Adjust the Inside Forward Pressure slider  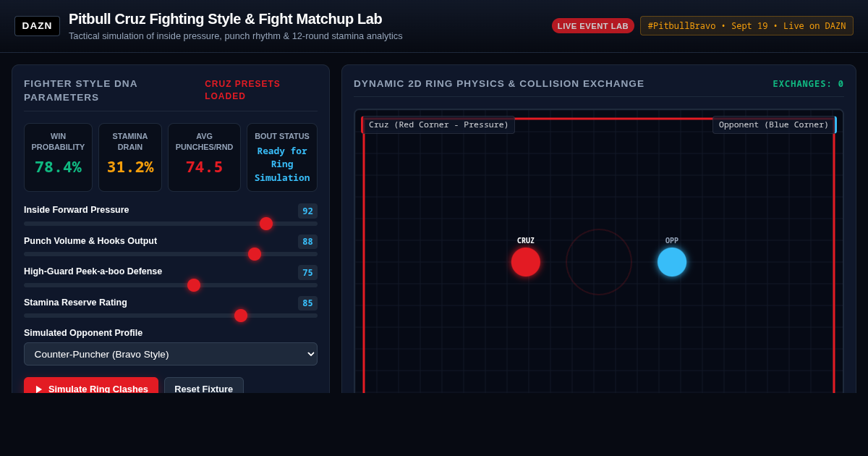(x=171, y=224)
